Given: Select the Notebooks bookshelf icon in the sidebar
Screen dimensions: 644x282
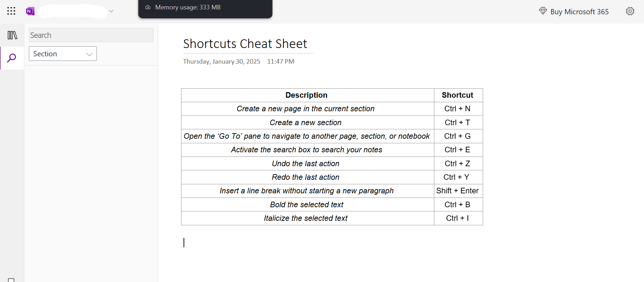Looking at the screenshot, I should click(x=12, y=35).
